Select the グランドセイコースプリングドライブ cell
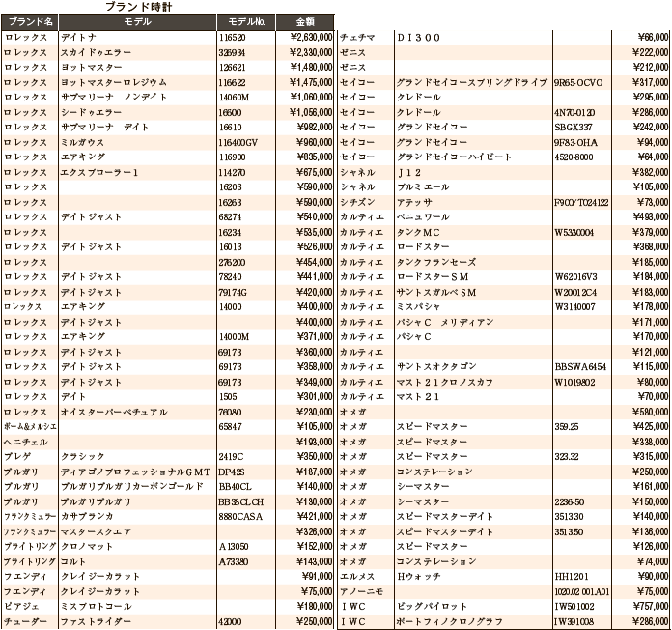The image size is (672, 630). pyautogui.click(x=472, y=82)
